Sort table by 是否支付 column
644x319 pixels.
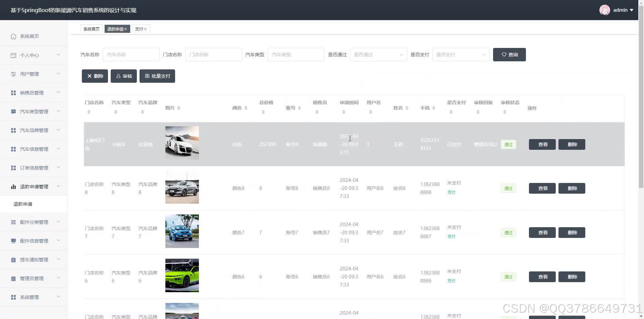point(451,112)
